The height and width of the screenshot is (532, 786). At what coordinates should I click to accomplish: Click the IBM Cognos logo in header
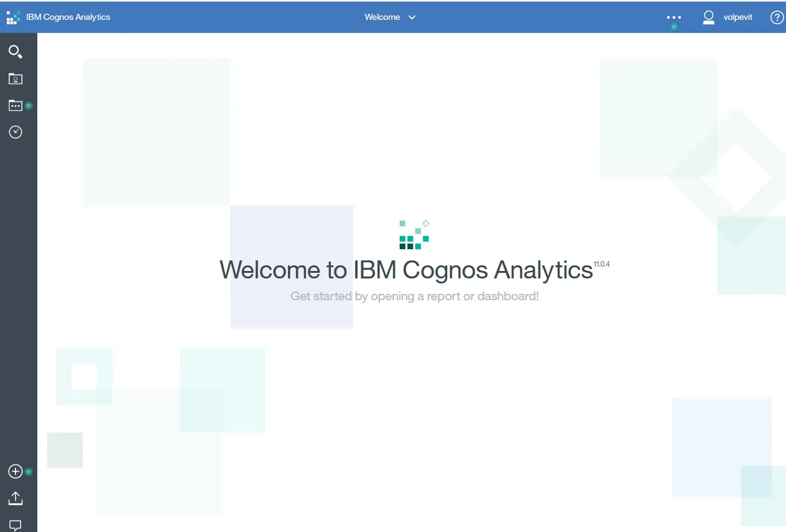[13, 17]
